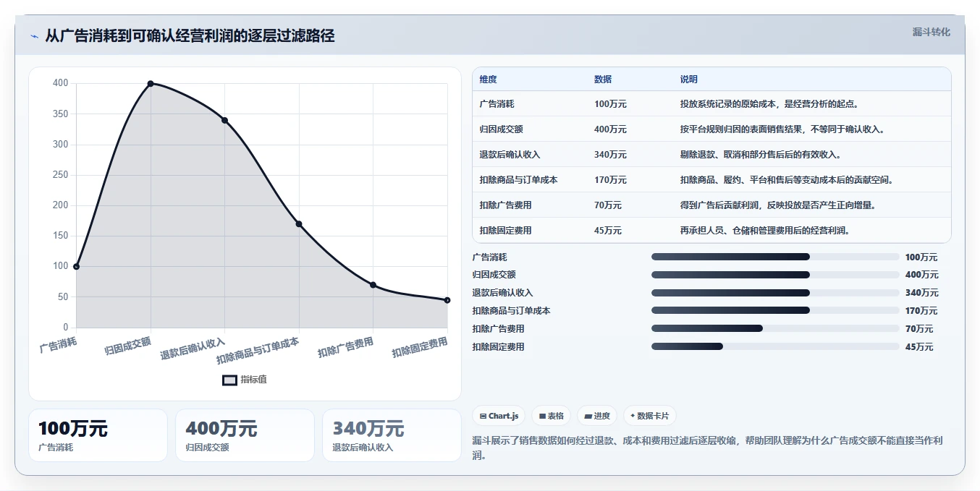Click the description starting 再承担人员
Screen dimensions: 980x491
coord(765,231)
